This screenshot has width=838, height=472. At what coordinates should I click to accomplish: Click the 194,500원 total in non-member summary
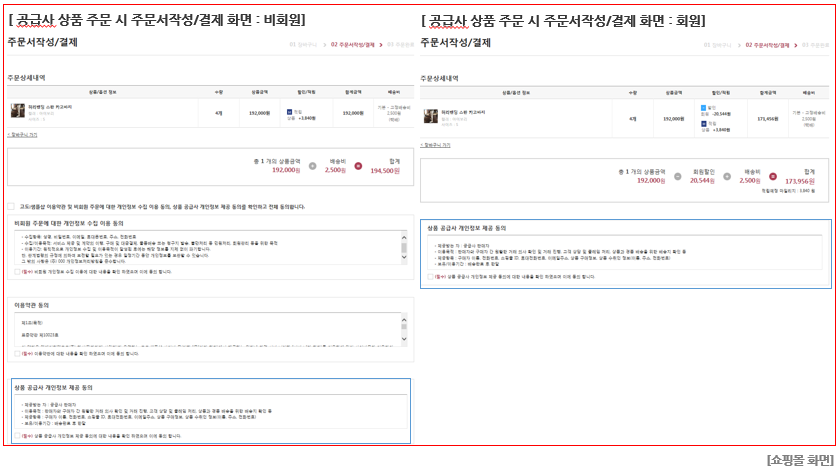click(x=385, y=171)
